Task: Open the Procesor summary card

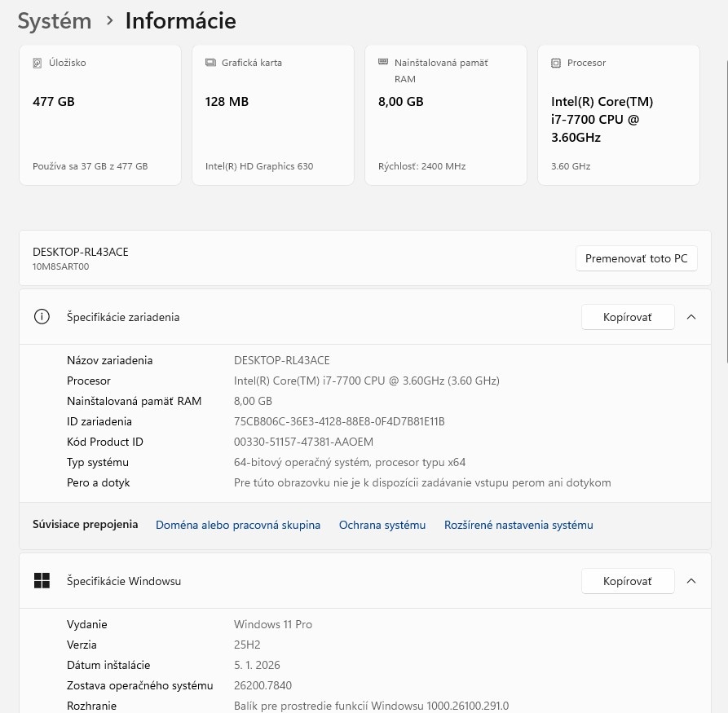Action: (x=618, y=114)
